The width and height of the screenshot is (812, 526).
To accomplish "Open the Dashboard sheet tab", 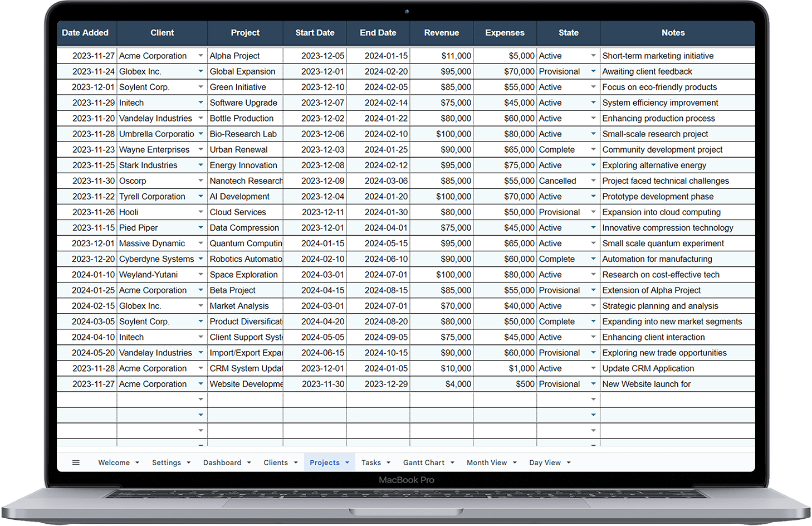I will coord(222,462).
